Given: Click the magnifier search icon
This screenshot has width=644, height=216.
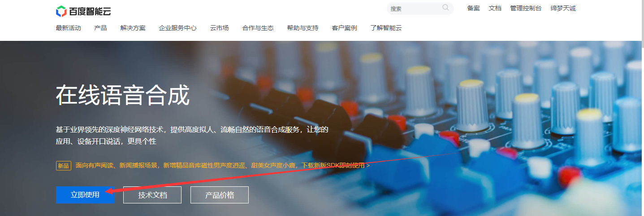Looking at the screenshot, I should [445, 8].
